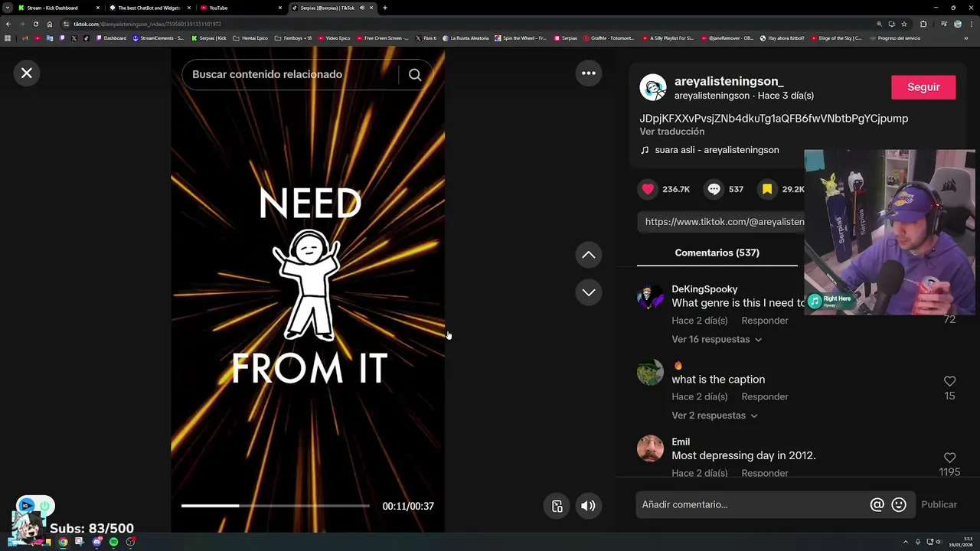Open the 'StreamElements' bookmark
This screenshot has width=980, height=551.
158,38
